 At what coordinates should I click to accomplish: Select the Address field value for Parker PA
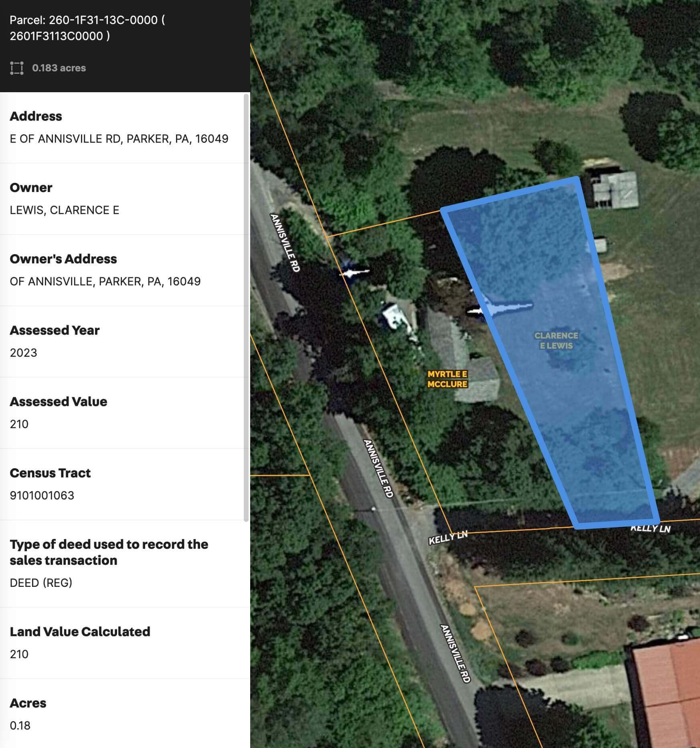pyautogui.click(x=119, y=138)
